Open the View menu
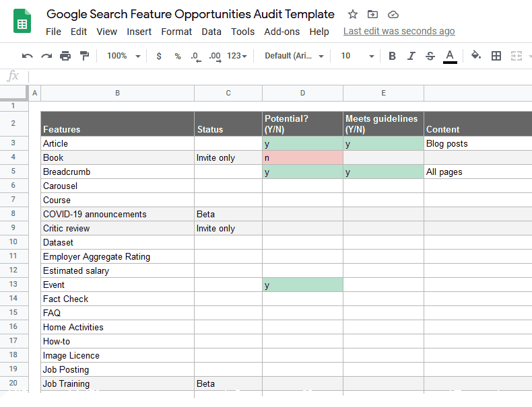The height and width of the screenshot is (407, 532). 106,32
